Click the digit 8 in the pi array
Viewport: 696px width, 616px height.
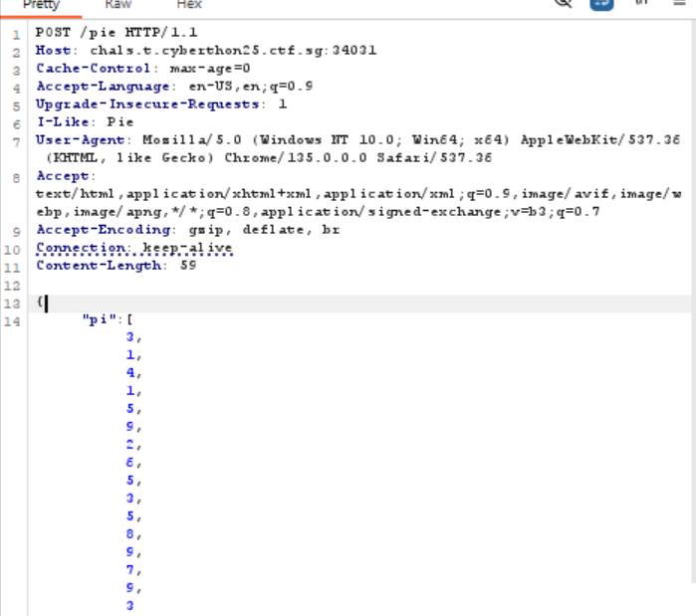click(x=130, y=534)
